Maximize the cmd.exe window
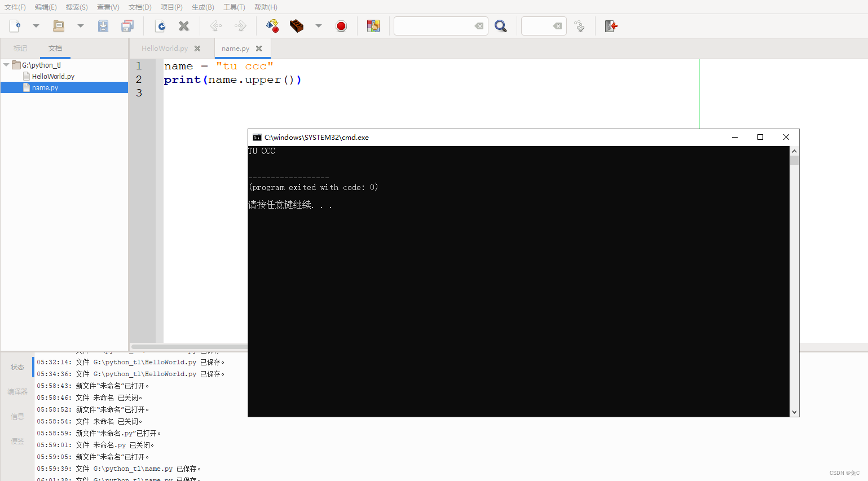The width and height of the screenshot is (868, 481). coord(760,137)
